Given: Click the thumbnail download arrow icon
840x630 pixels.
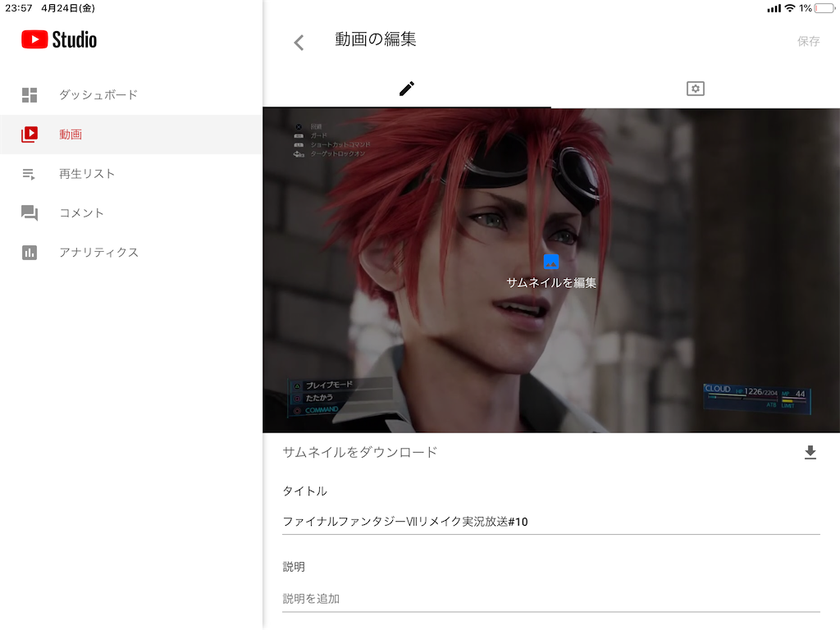Looking at the screenshot, I should click(810, 453).
